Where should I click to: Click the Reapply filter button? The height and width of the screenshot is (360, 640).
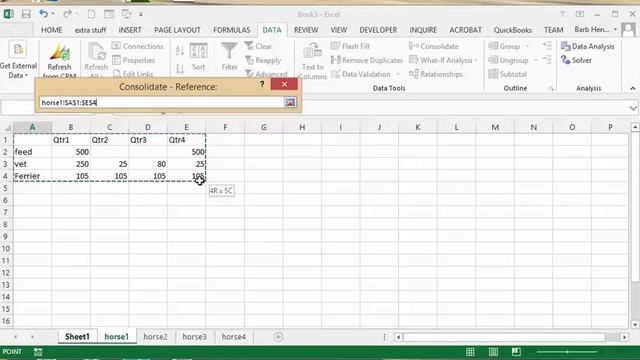[x=263, y=60]
